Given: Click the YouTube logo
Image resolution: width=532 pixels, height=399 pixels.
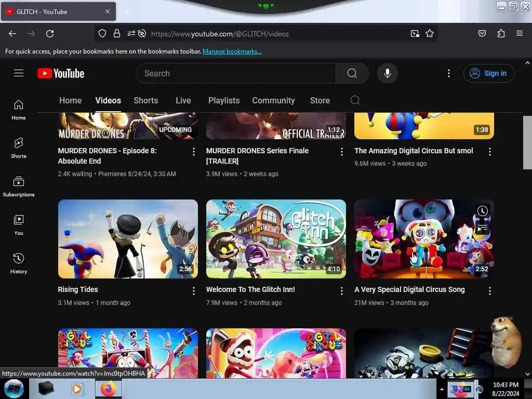Looking at the screenshot, I should coord(61,73).
